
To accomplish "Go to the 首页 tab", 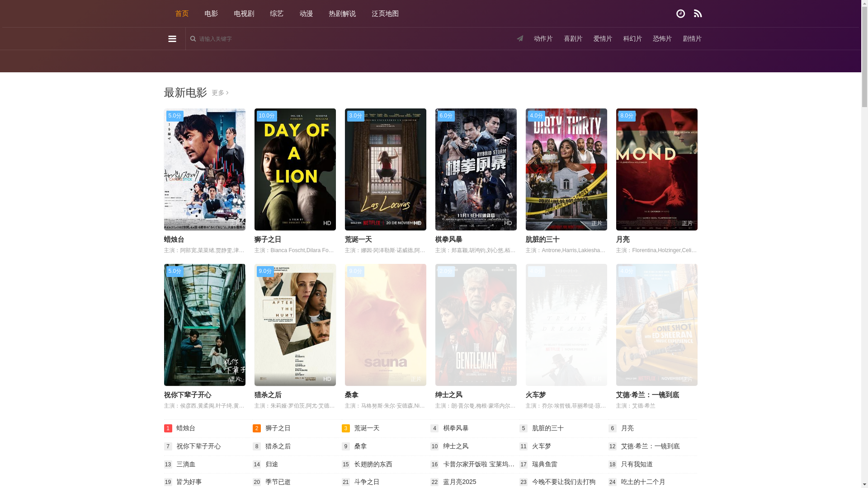I will pos(182,14).
